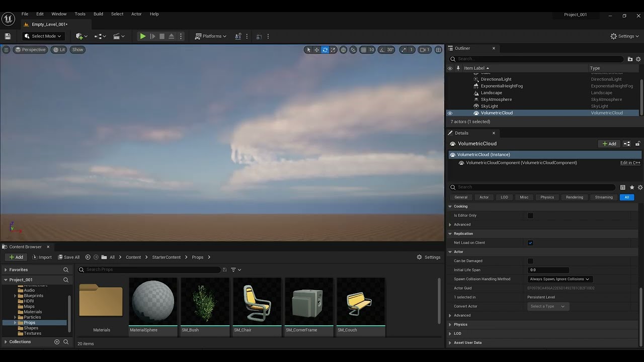This screenshot has width=644, height=362.
Task: Lock the Details panel selection
Action: point(638,144)
